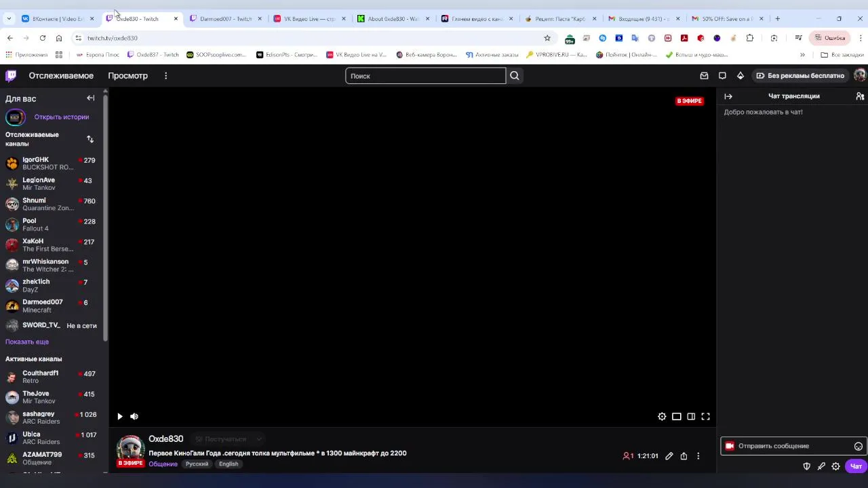Open the video player settings gear
Image resolution: width=868 pixels, height=488 pixels.
(662, 416)
